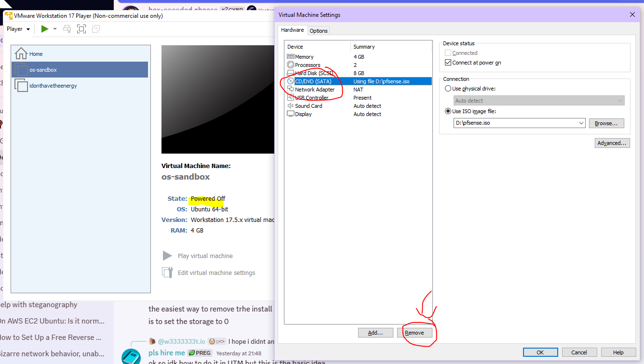This screenshot has height=364, width=644.
Task: Click the Play virtual machine triangle icon
Action: point(167,256)
